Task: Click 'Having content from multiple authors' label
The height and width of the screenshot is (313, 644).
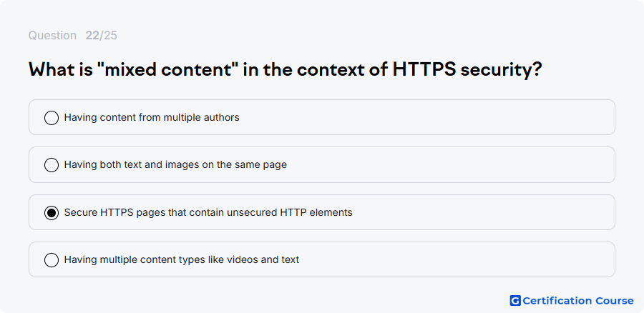Action: pos(152,117)
